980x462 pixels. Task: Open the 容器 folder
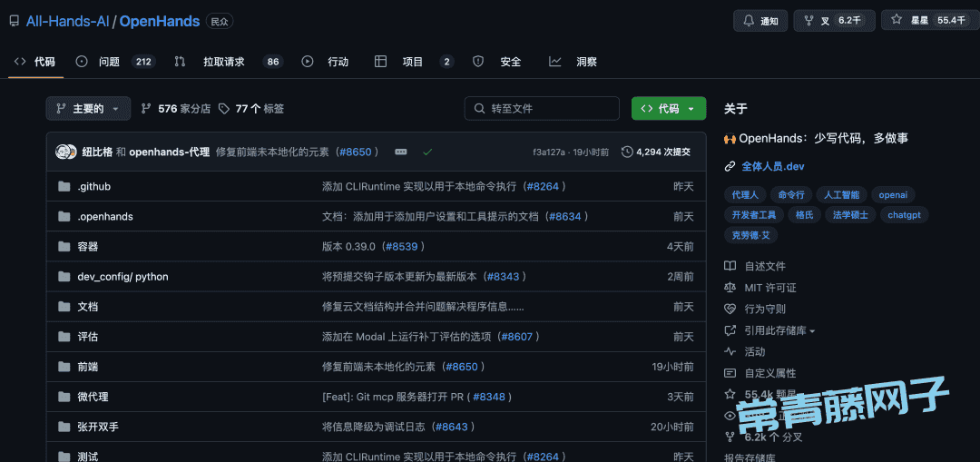point(87,246)
